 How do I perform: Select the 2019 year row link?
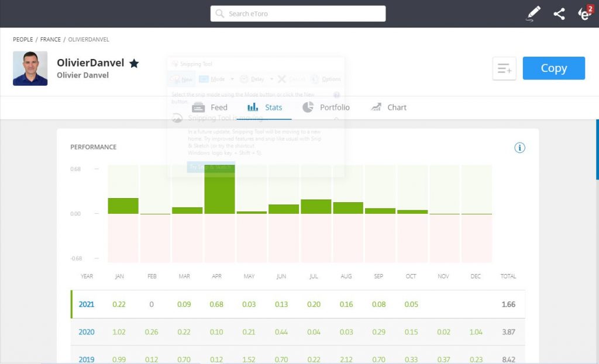click(x=87, y=359)
